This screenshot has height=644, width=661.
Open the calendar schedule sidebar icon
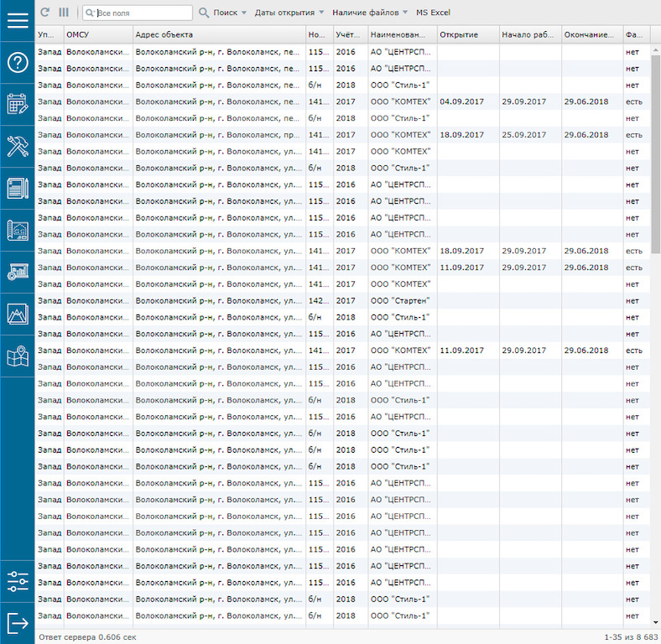[x=18, y=104]
